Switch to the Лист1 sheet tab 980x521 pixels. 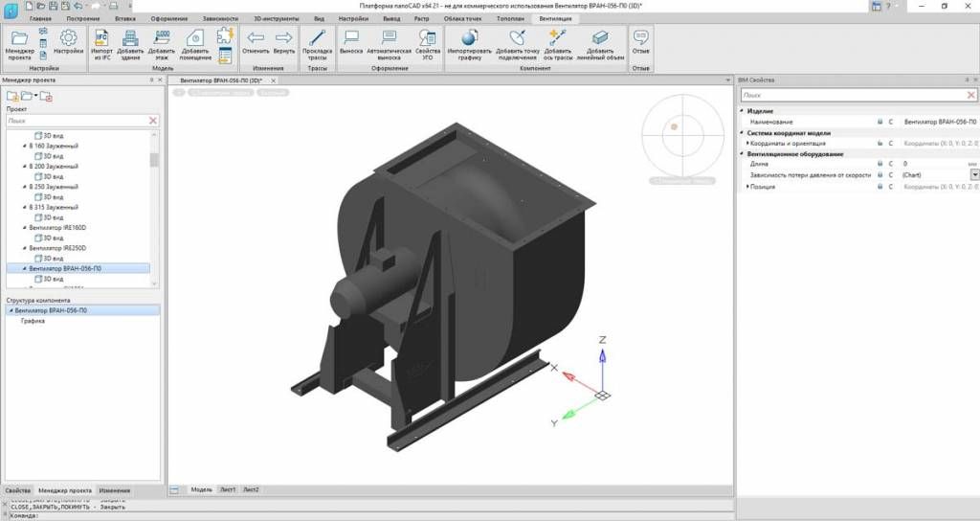point(228,489)
